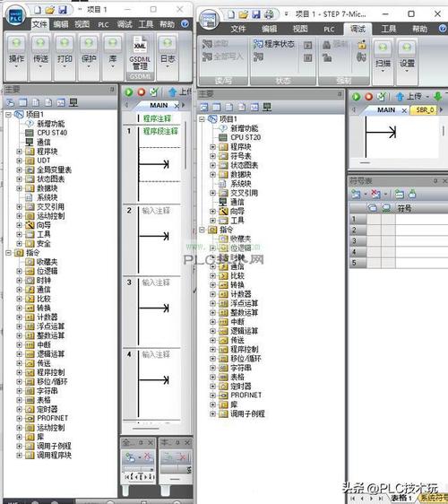Click the Open folder icon in left title bar

coord(50,10)
